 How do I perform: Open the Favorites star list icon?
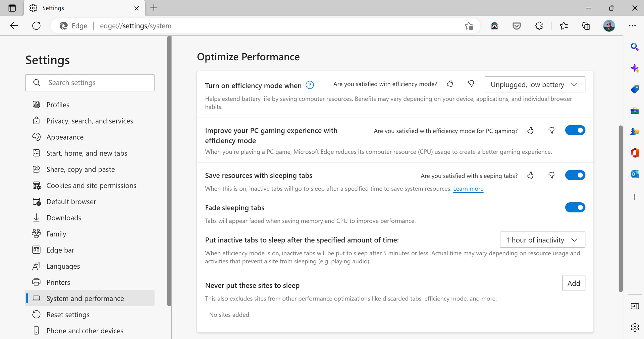click(x=563, y=26)
